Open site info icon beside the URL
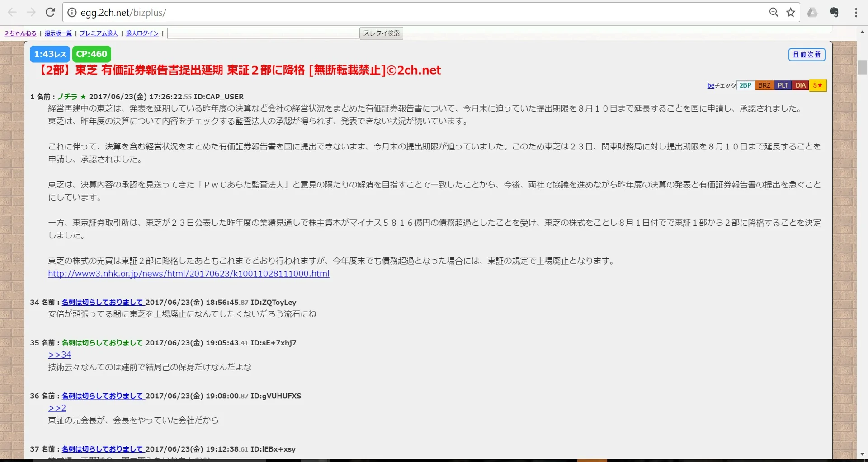868x462 pixels. click(x=72, y=13)
